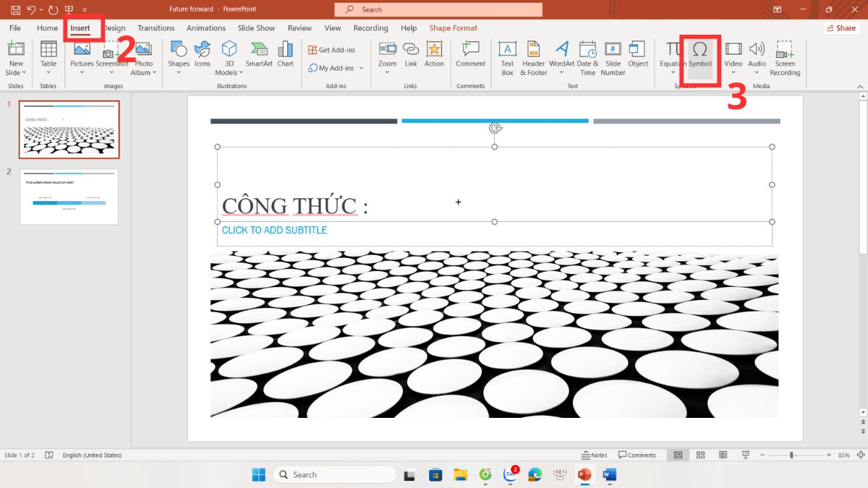
Task: Start a Screen Recording
Action: pyautogui.click(x=785, y=58)
